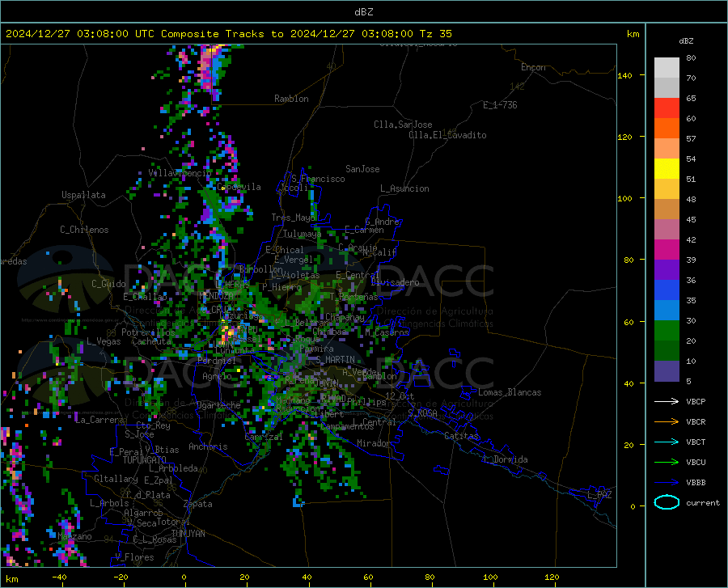
Task: Click the L_Asuncion location label
Action: tap(404, 188)
